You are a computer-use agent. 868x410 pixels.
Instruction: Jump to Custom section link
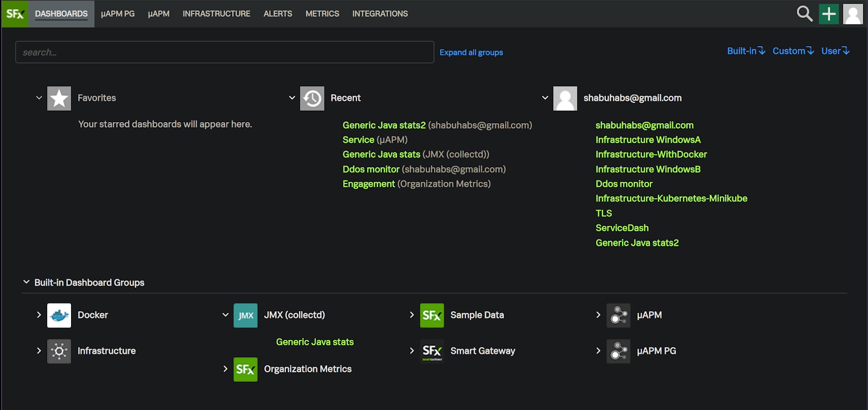click(793, 51)
